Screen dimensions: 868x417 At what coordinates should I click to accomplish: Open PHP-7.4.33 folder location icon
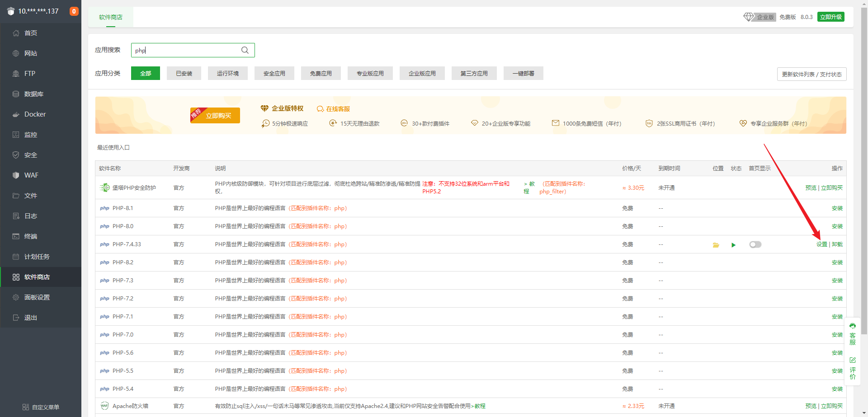coord(716,245)
